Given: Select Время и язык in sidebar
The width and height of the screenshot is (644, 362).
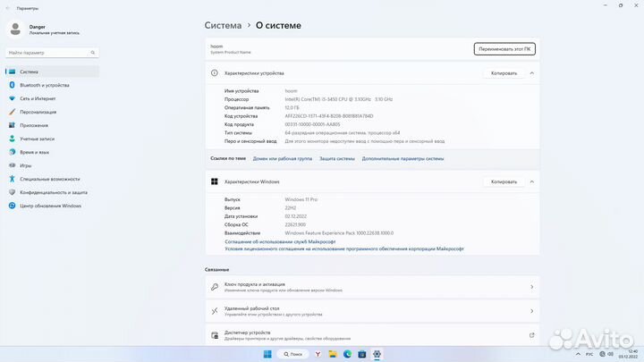Looking at the screenshot, I should pyautogui.click(x=35, y=152).
